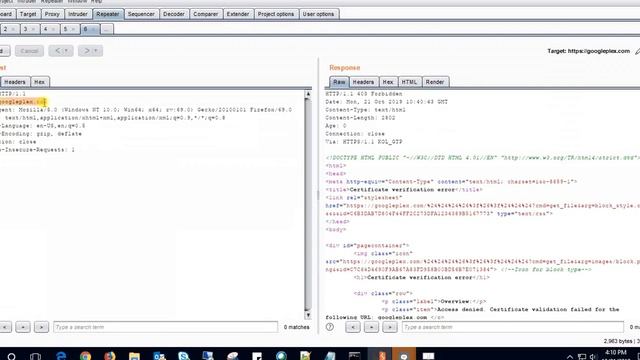Image resolution: width=640 pixels, height=360 pixels.
Task: Open the Project options tab
Action: [276, 14]
